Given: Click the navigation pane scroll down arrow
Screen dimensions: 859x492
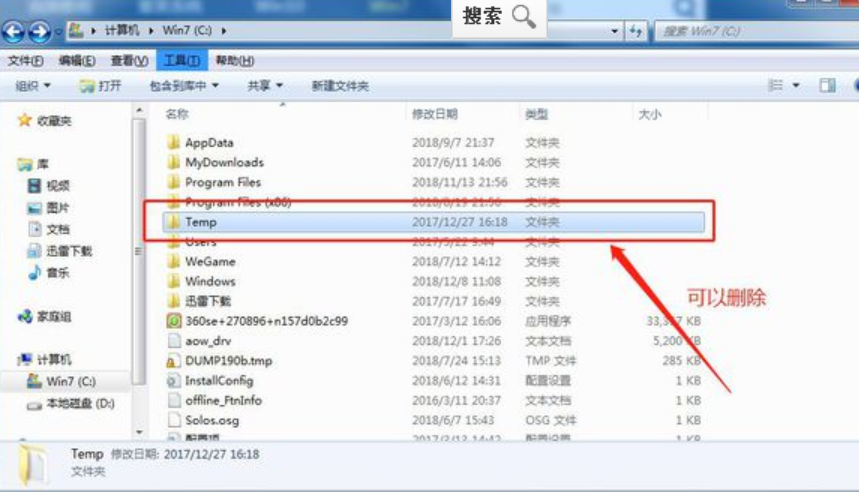Looking at the screenshot, I should point(139,432).
